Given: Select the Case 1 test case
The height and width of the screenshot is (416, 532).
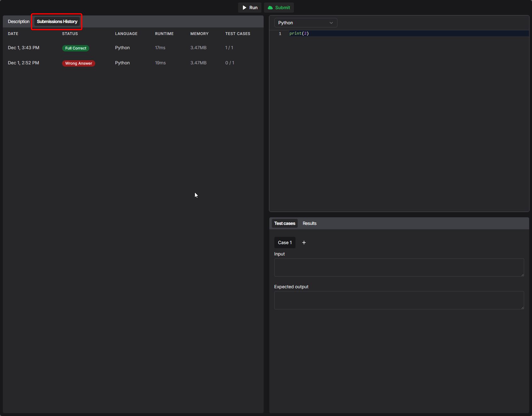Looking at the screenshot, I should (285, 243).
